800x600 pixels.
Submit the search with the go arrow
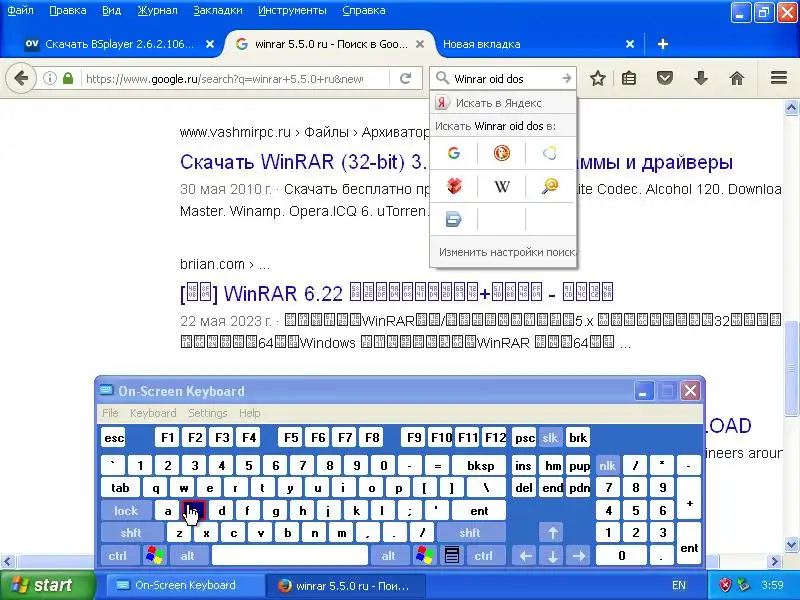click(x=566, y=78)
